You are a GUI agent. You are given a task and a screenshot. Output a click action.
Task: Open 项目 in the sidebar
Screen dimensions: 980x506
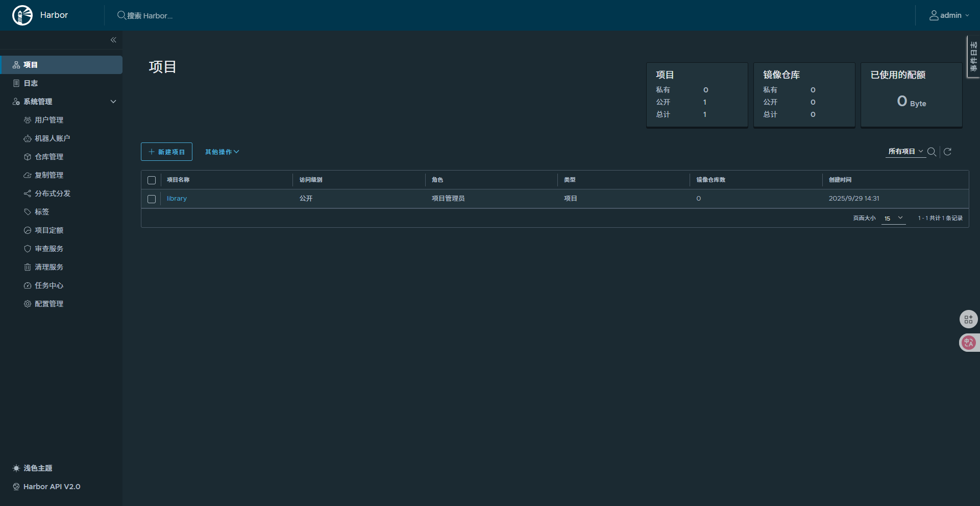click(61, 65)
